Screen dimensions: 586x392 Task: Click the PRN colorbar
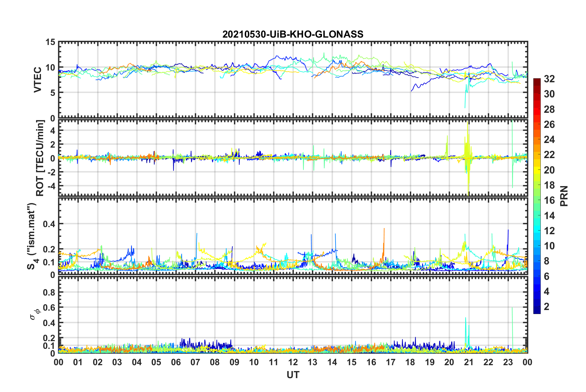537,196
